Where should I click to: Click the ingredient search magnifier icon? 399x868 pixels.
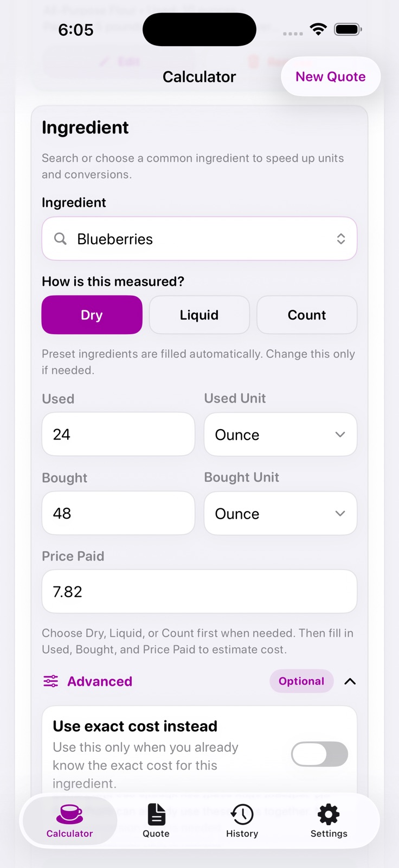pyautogui.click(x=61, y=239)
